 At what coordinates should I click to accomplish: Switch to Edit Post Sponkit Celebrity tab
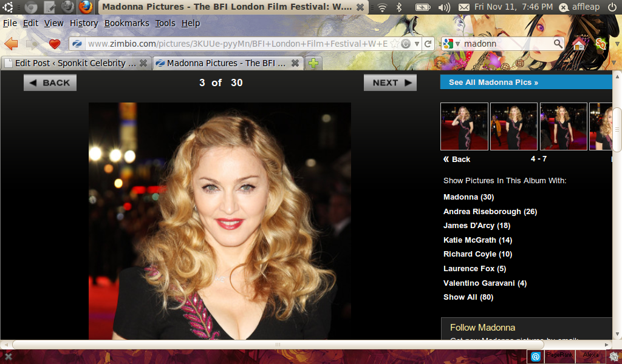point(76,63)
